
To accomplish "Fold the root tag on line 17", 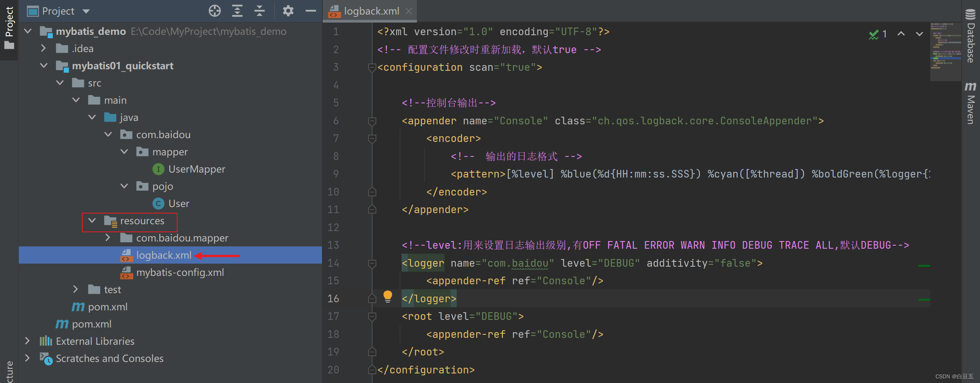I will click(372, 317).
